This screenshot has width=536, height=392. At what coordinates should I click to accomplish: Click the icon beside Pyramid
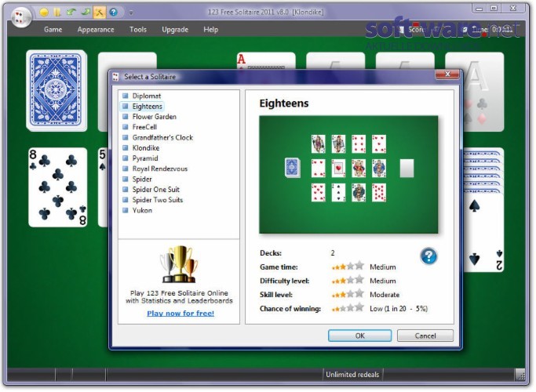pos(125,158)
